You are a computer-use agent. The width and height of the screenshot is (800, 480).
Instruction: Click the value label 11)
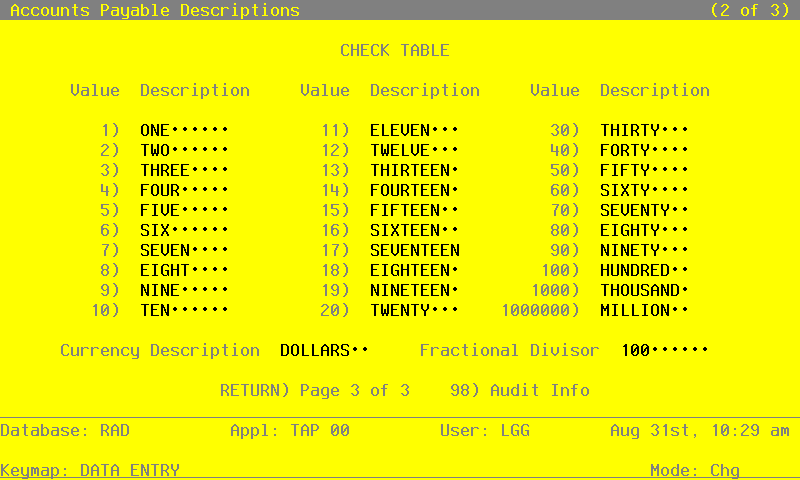[x=335, y=130]
